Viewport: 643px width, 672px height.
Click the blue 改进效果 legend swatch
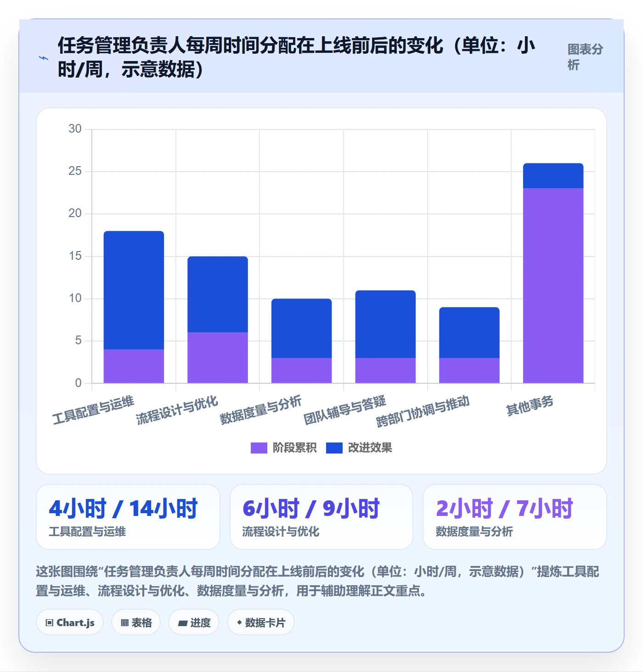pyautogui.click(x=334, y=448)
